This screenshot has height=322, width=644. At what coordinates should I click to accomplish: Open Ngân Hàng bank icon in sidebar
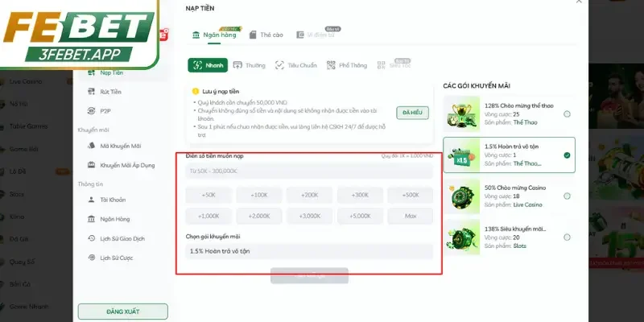(x=92, y=219)
